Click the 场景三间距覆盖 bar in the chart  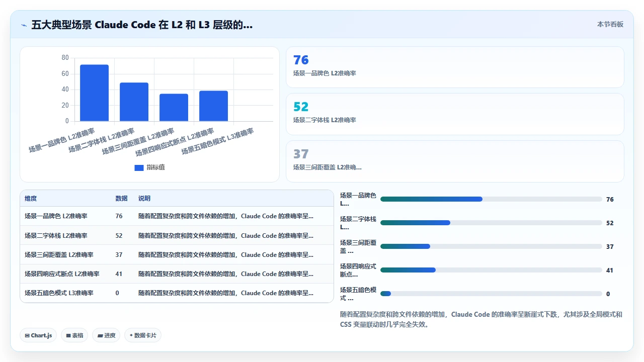pos(174,108)
